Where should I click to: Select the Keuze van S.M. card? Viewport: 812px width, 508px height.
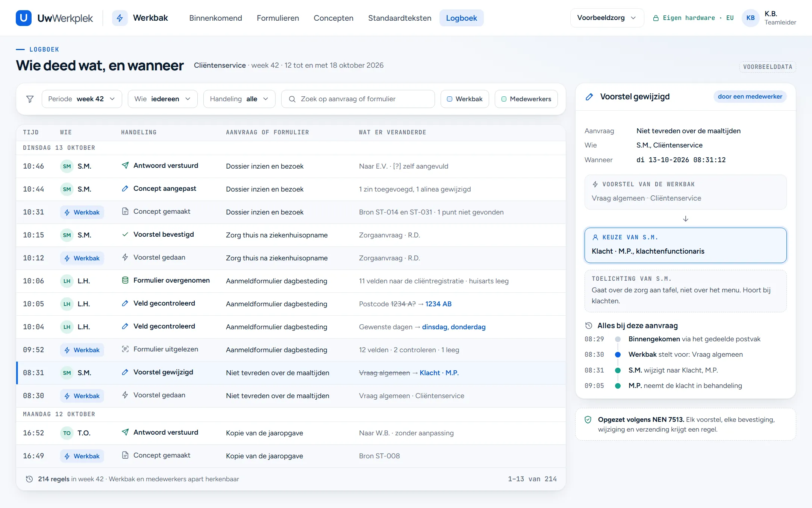pos(685,245)
